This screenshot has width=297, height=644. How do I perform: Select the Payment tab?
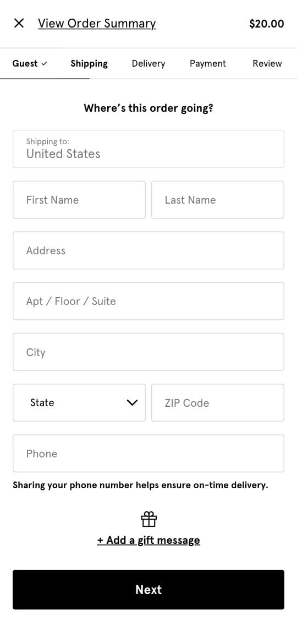(x=207, y=64)
